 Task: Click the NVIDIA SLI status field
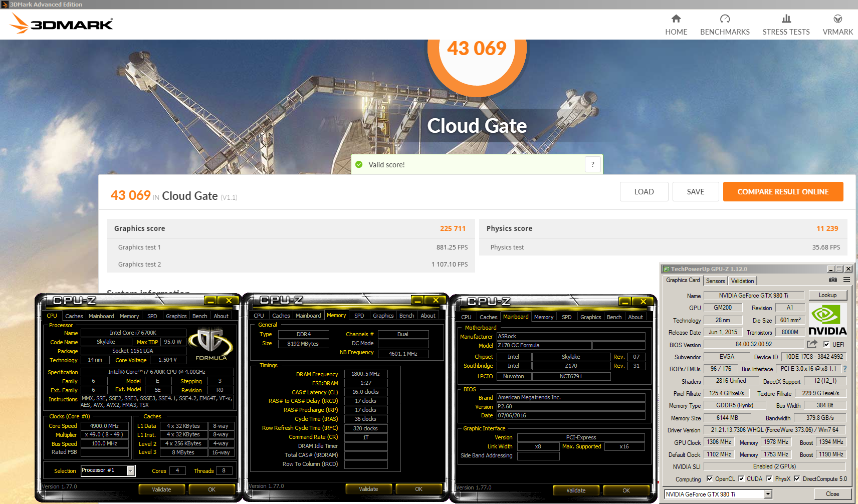(774, 466)
